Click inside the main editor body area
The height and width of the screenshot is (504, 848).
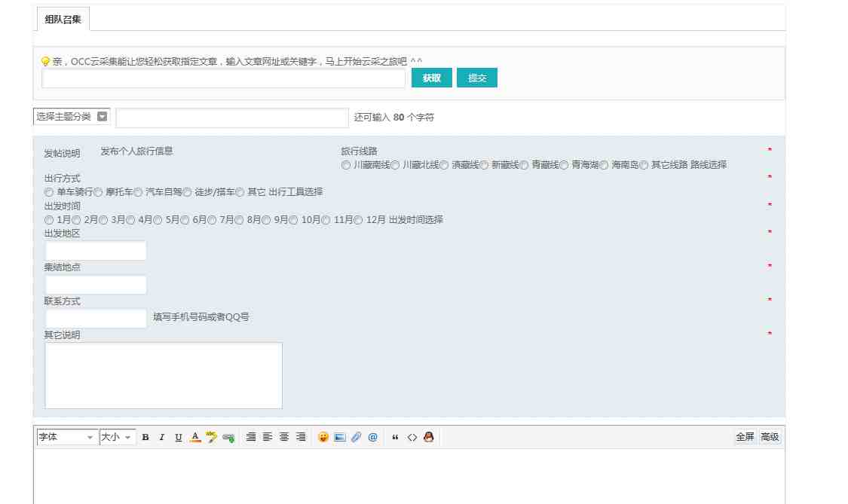409,476
